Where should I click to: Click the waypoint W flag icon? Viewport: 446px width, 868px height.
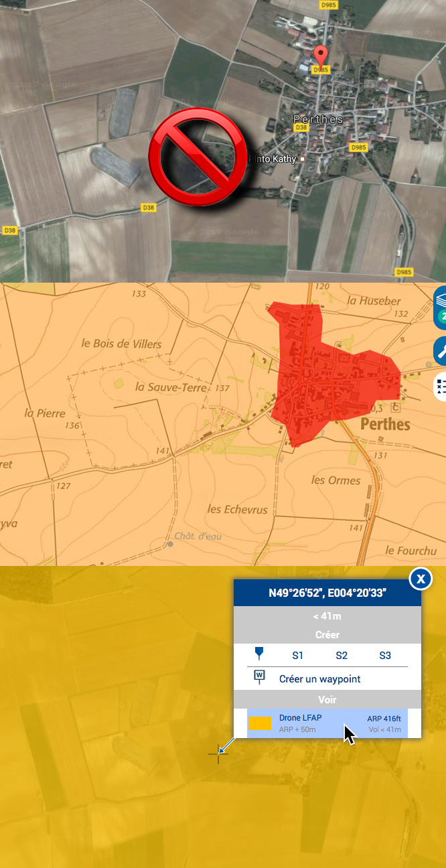[260, 678]
